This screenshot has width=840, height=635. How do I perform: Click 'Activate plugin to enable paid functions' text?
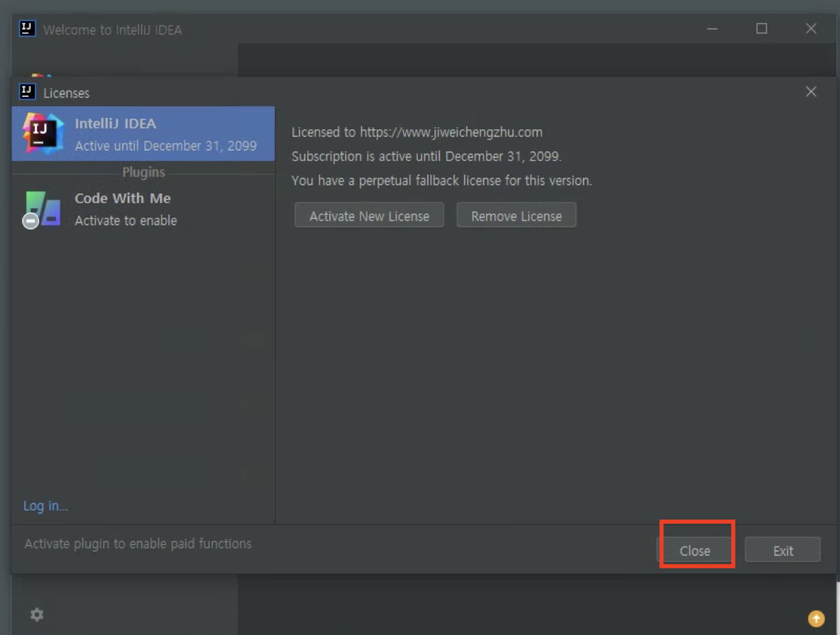138,544
